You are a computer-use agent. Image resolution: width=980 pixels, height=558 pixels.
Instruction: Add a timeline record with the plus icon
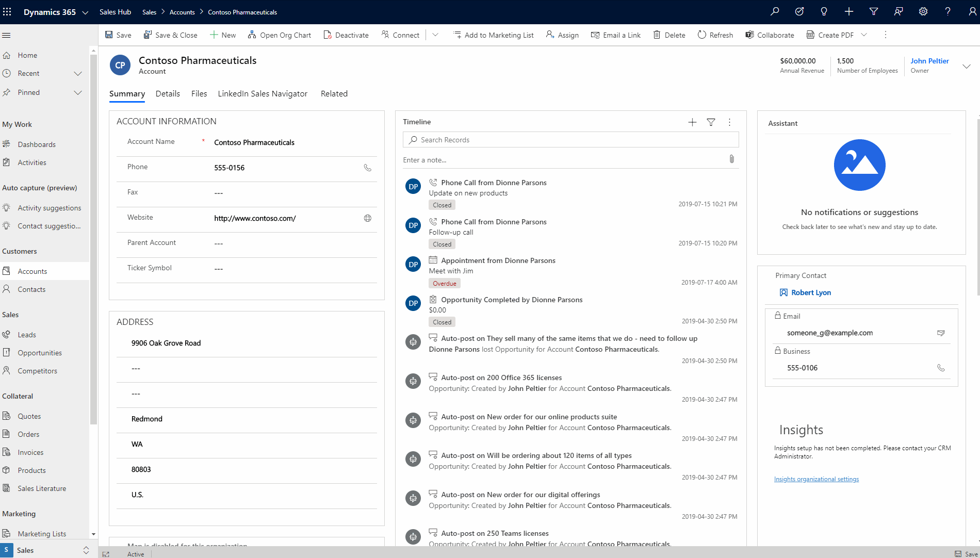click(x=692, y=122)
